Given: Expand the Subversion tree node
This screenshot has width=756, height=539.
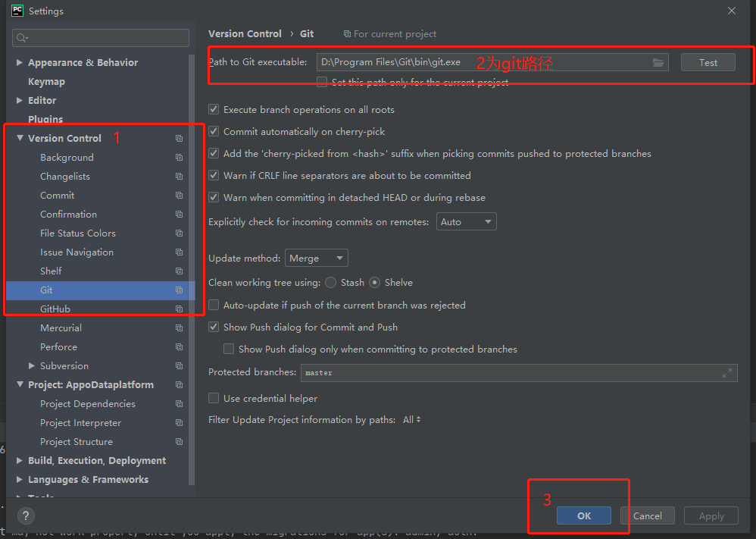Looking at the screenshot, I should click(31, 365).
